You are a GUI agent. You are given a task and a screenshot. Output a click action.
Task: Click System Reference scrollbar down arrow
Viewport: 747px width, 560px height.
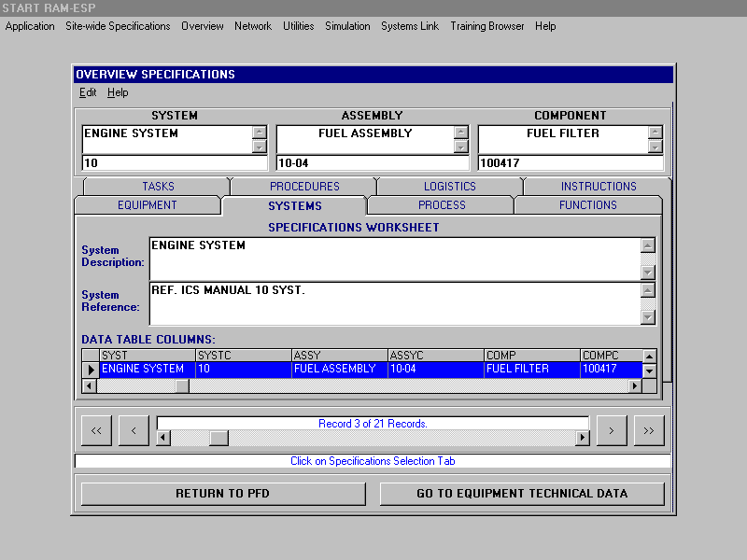(x=647, y=317)
